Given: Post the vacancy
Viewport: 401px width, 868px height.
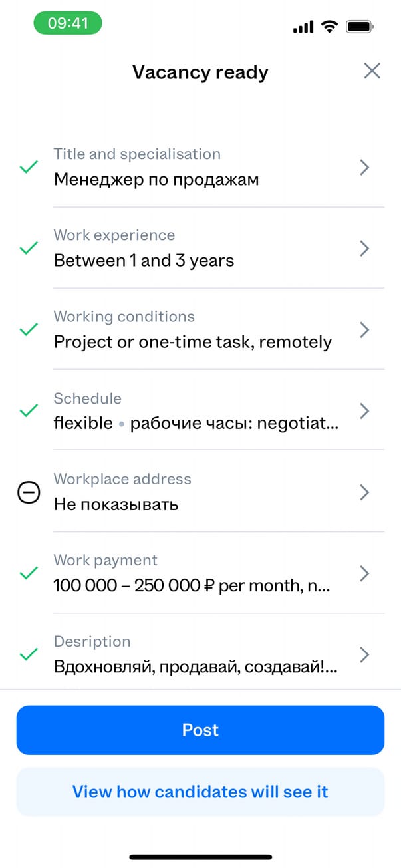Looking at the screenshot, I should coord(200,730).
